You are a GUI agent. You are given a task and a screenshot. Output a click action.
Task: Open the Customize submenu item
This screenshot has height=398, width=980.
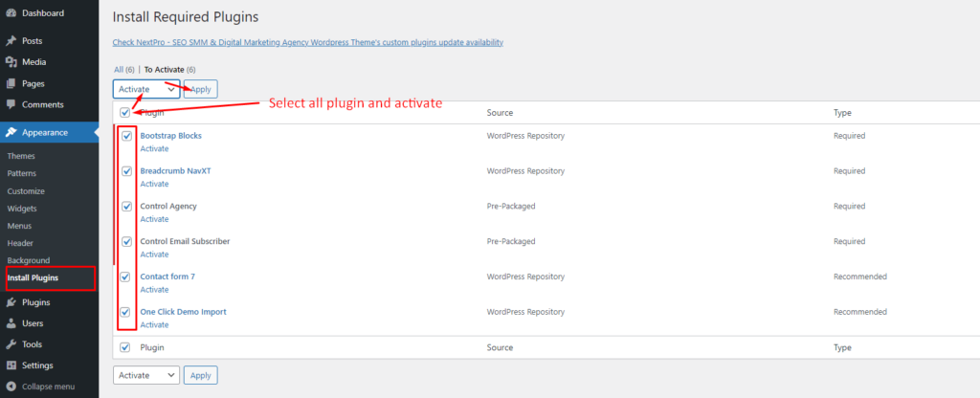click(26, 191)
